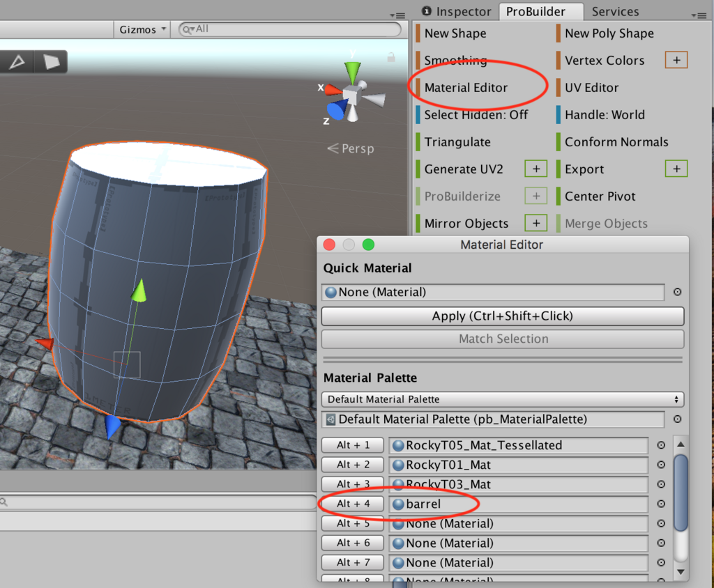Click Mirror Objects
714x588 pixels.
pos(466,224)
